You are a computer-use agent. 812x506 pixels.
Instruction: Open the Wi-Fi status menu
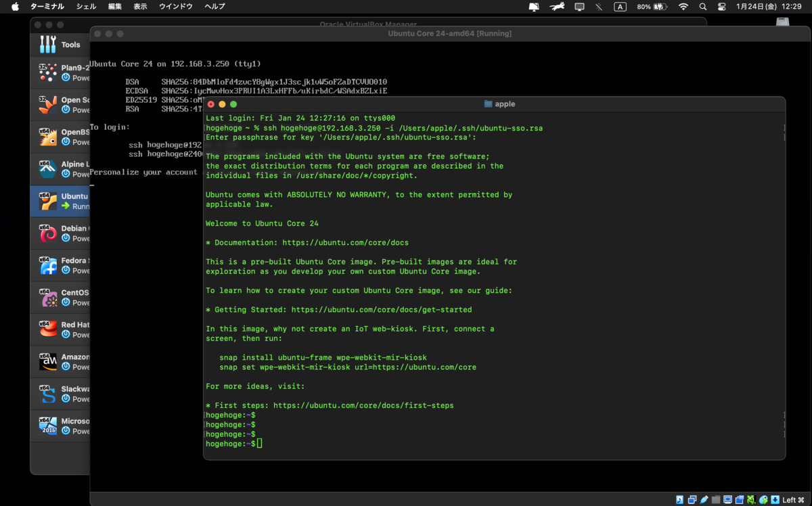683,7
